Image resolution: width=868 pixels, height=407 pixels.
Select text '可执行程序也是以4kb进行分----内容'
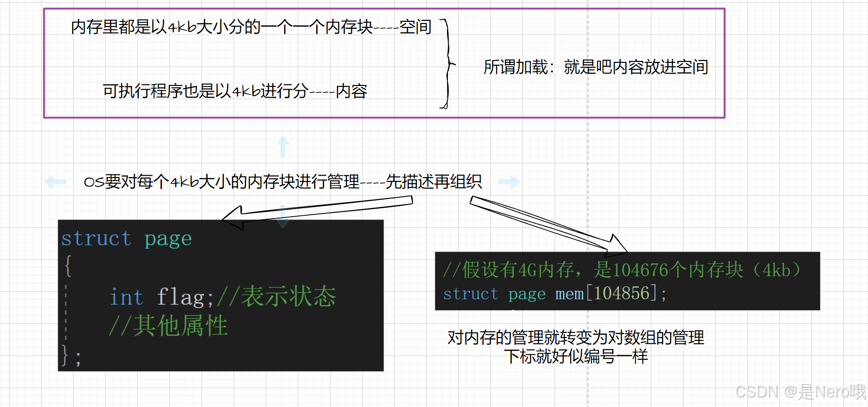[x=235, y=91]
